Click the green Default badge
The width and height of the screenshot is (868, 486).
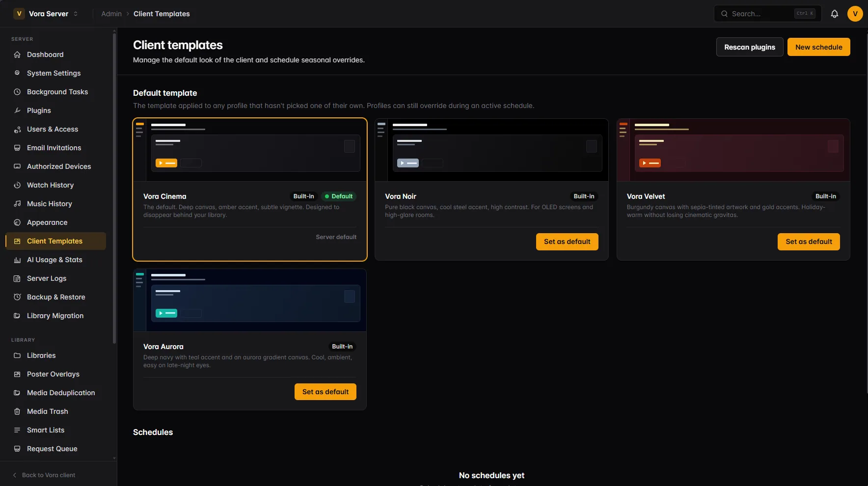point(339,196)
